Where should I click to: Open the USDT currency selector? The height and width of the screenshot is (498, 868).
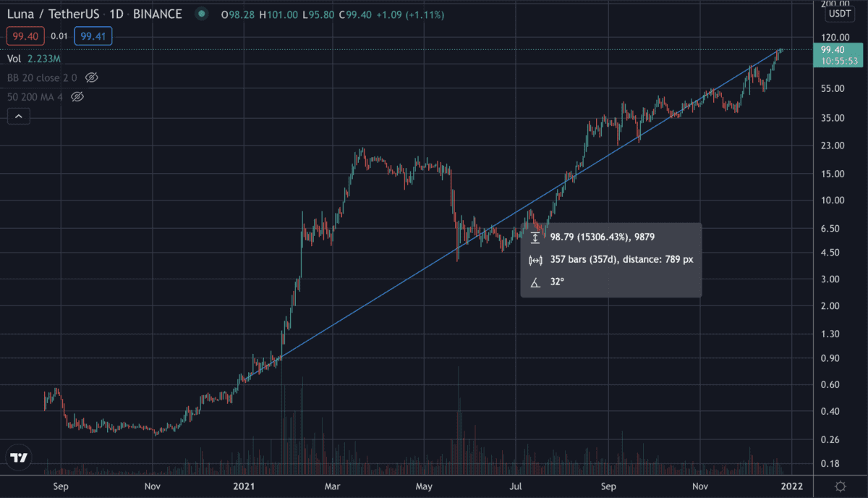click(x=840, y=14)
